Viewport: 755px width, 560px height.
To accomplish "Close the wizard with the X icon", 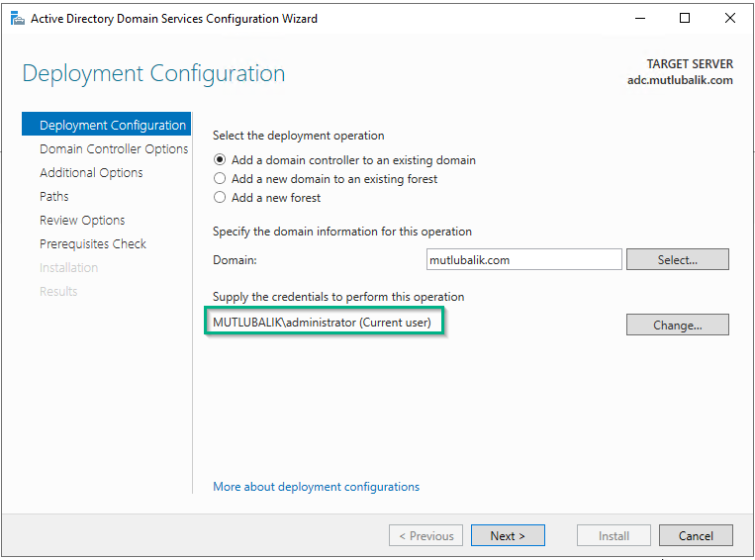I will click(x=729, y=18).
